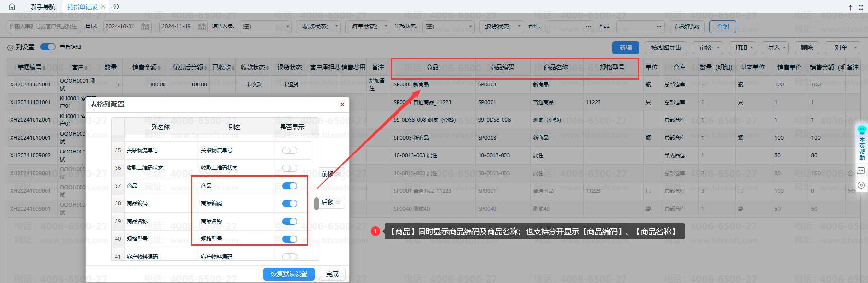This screenshot has width=868, height=283.
Task: Click the up arrow icon at top right
Action: 850,7
